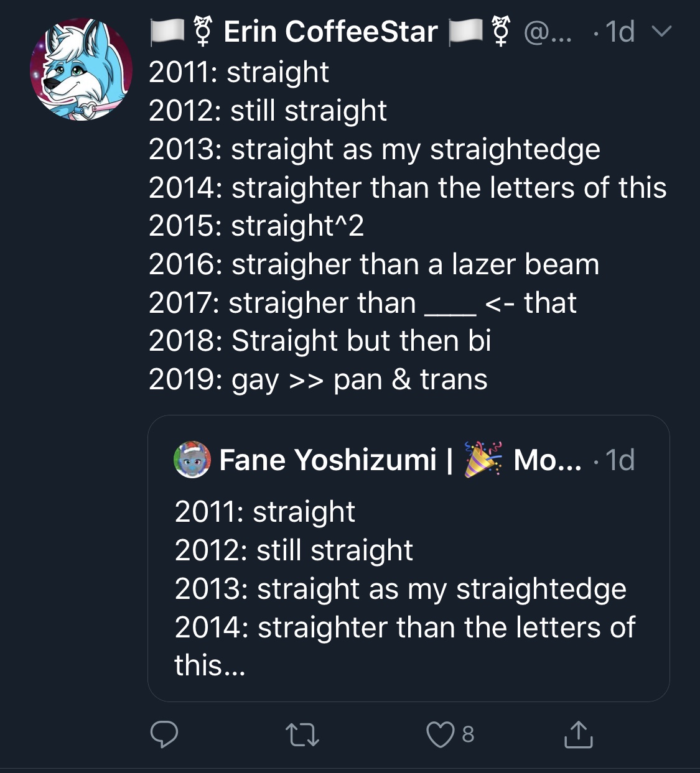Click the truncated @ handle beside the name
This screenshot has width=700, height=773.
pyautogui.click(x=548, y=32)
